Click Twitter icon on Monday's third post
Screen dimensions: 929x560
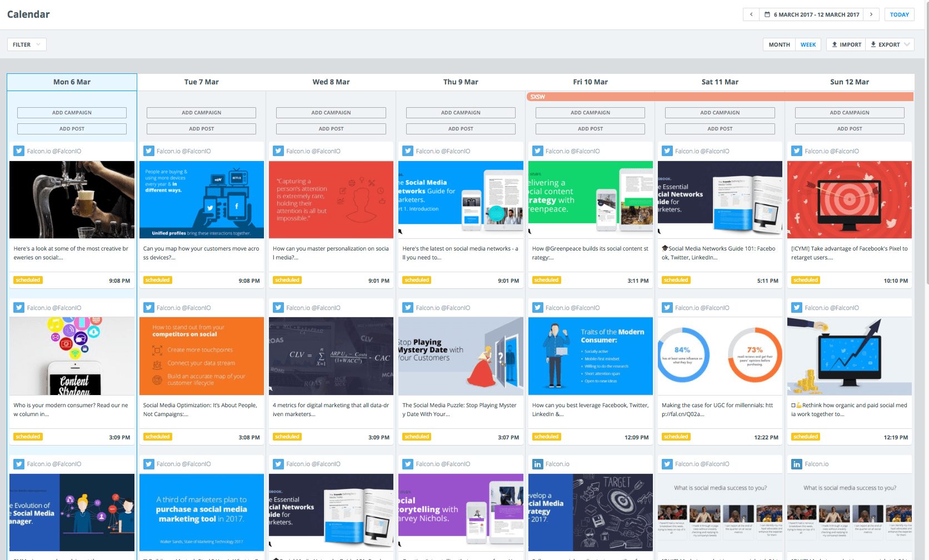tap(19, 464)
